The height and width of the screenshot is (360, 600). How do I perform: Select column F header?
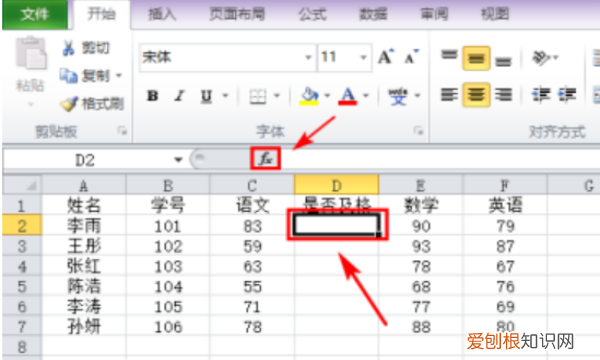click(505, 186)
